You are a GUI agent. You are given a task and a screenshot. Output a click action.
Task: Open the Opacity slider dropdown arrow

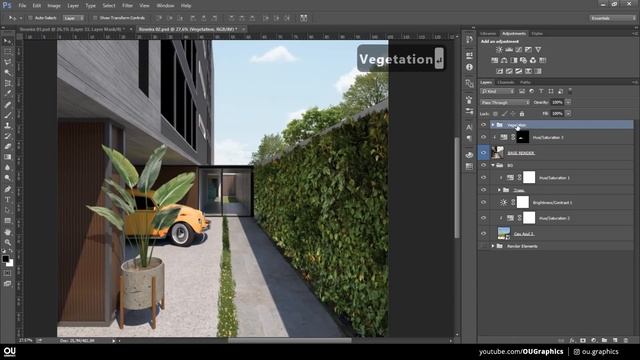pyautogui.click(x=568, y=102)
